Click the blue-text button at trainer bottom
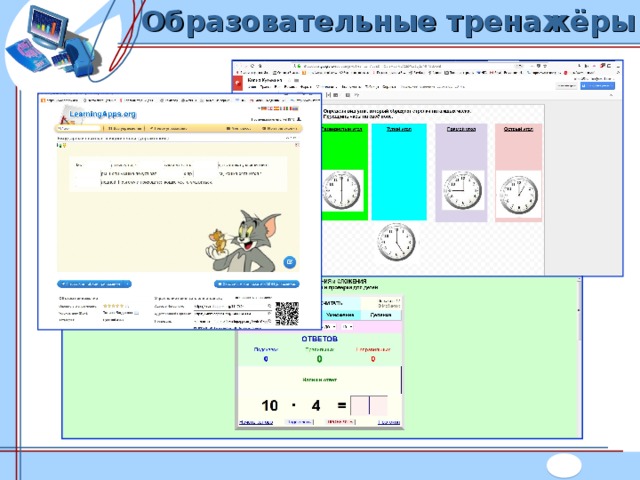This screenshot has height=480, width=640. tap(300, 422)
